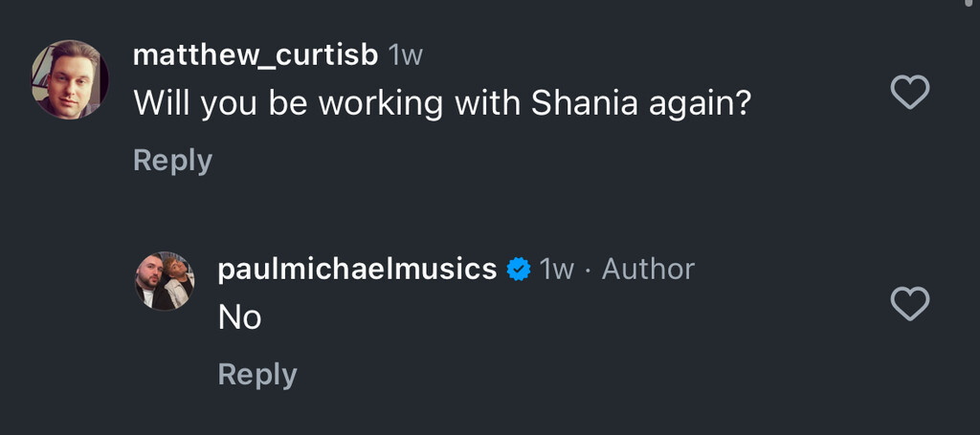Click the word "with" in the comment
This screenshot has width=980, height=435.
[479, 103]
